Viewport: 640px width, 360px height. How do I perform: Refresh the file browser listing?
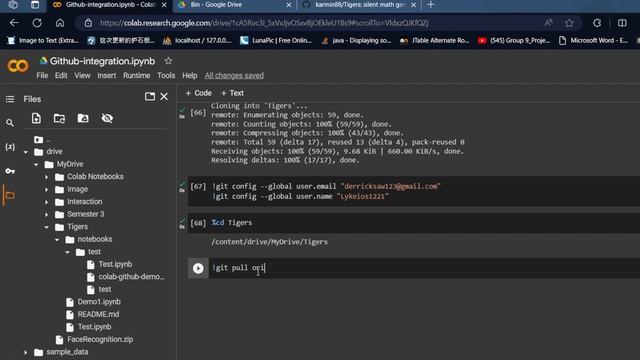(60, 118)
